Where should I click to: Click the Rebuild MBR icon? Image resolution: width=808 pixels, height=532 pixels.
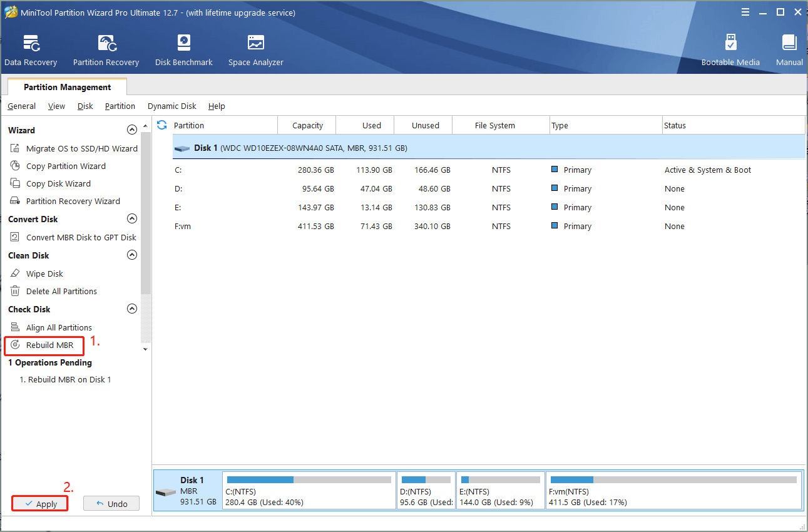click(15, 345)
